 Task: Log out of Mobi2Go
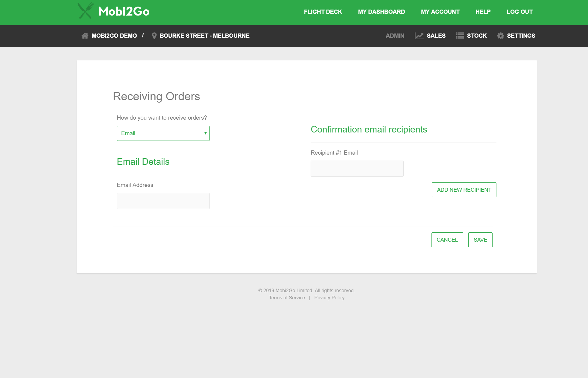(x=519, y=12)
